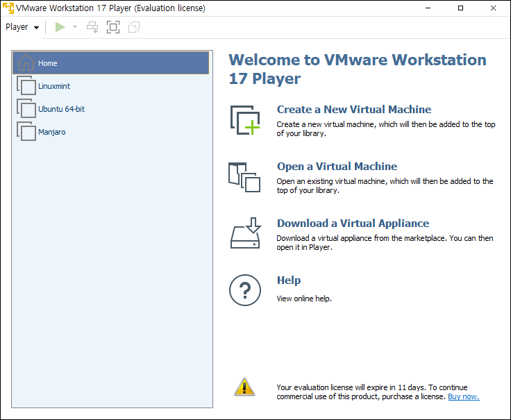Click the yellow warning triangle icon
511x420 pixels.
click(244, 387)
